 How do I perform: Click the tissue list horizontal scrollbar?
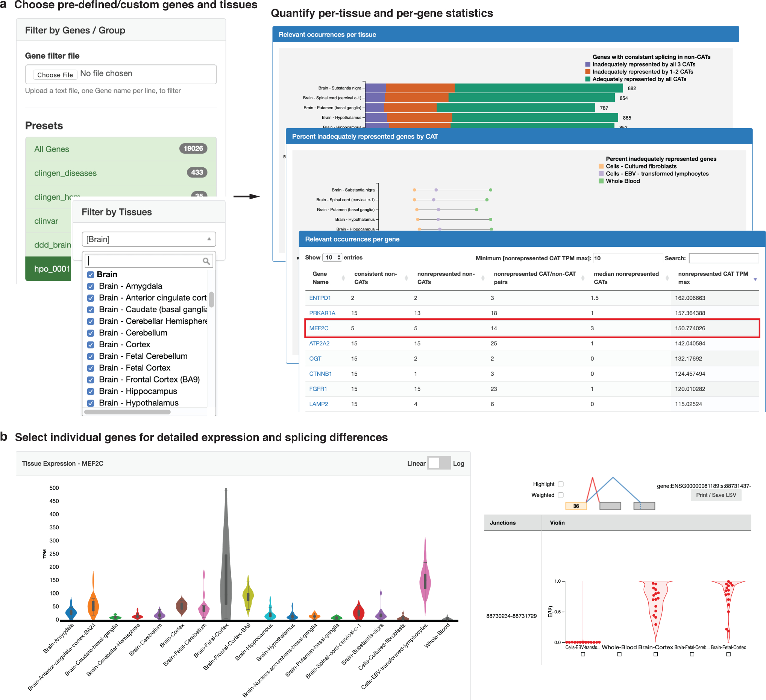[127, 412]
